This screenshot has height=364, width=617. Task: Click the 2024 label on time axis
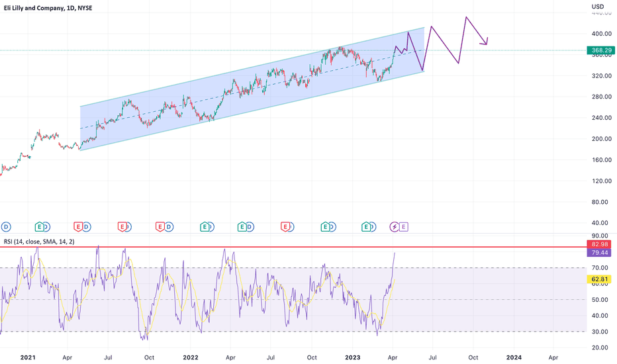point(514,357)
